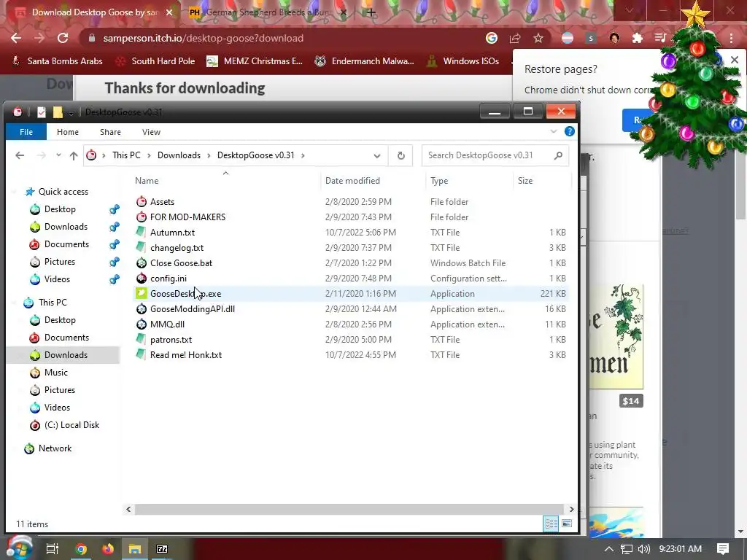Launch Firefox from the taskbar
This screenshot has height=560, width=747.
108,549
